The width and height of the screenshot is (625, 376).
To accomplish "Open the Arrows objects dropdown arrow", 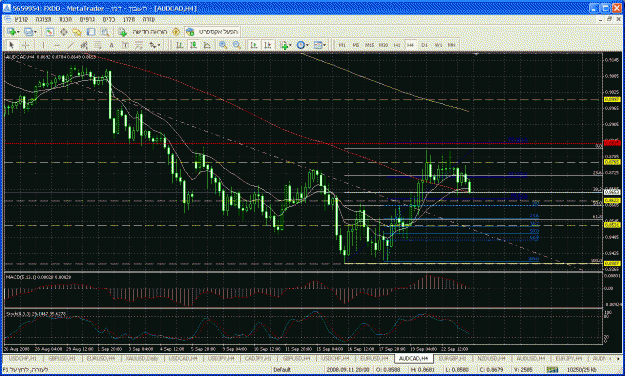I will pos(159,45).
